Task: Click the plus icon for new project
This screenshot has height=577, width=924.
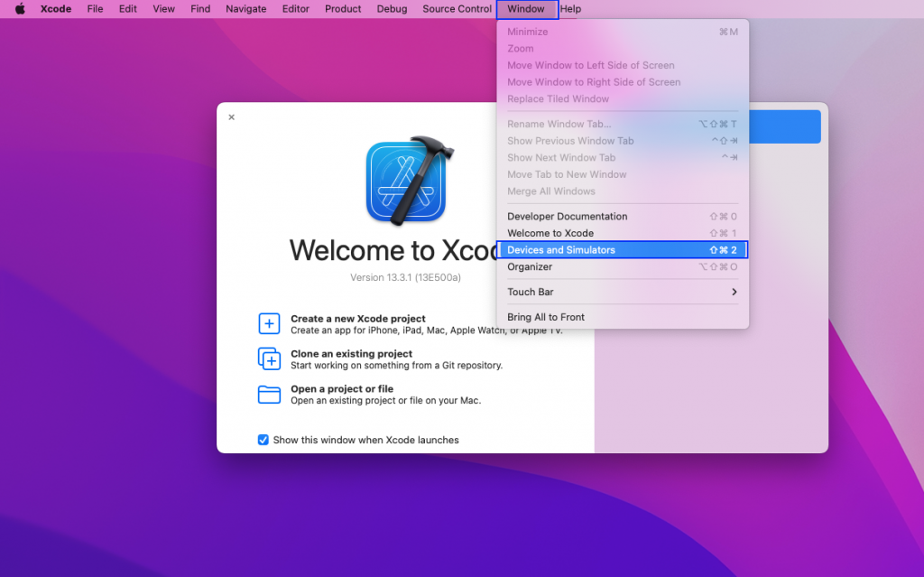Action: coord(269,324)
